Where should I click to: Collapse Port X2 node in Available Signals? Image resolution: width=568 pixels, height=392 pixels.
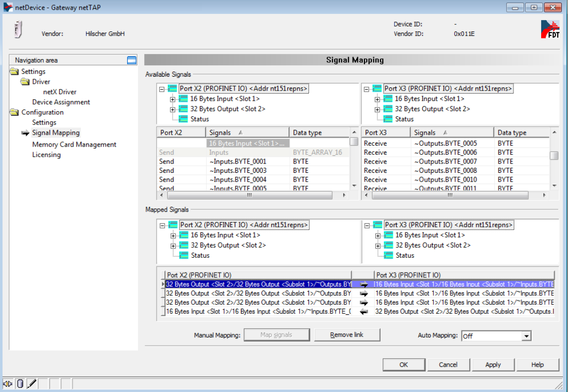pyautogui.click(x=162, y=89)
